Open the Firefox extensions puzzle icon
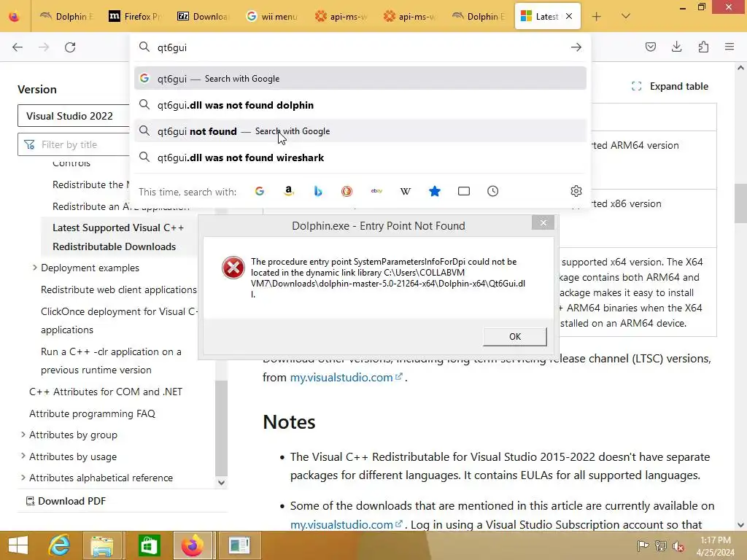The image size is (747, 560). tap(703, 47)
